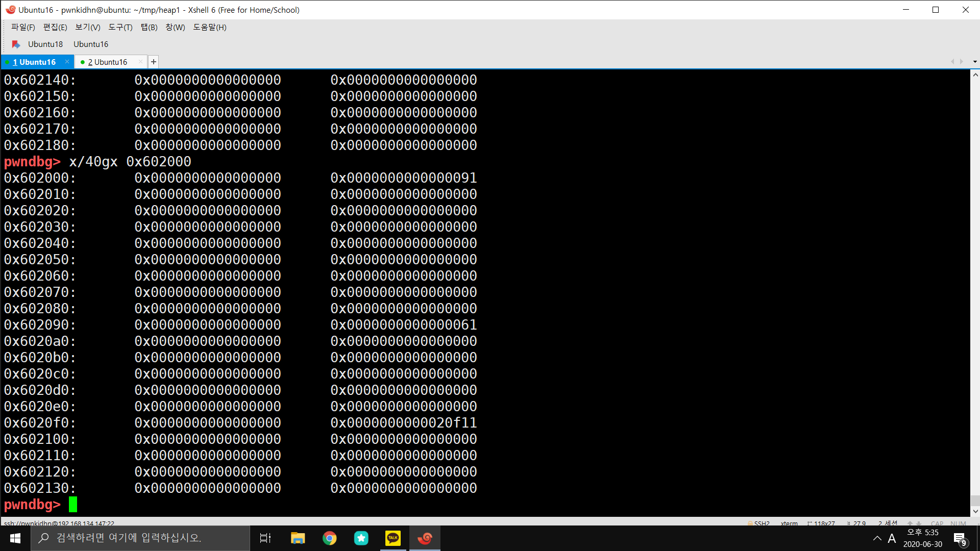Click the green cursor at pwndbg prompt
This screenshot has height=551, width=980.
click(73, 504)
